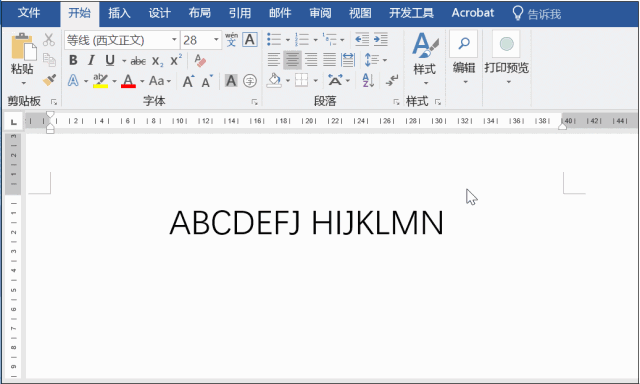
Task: Select the Clear Formatting eraser icon
Action: point(200,60)
